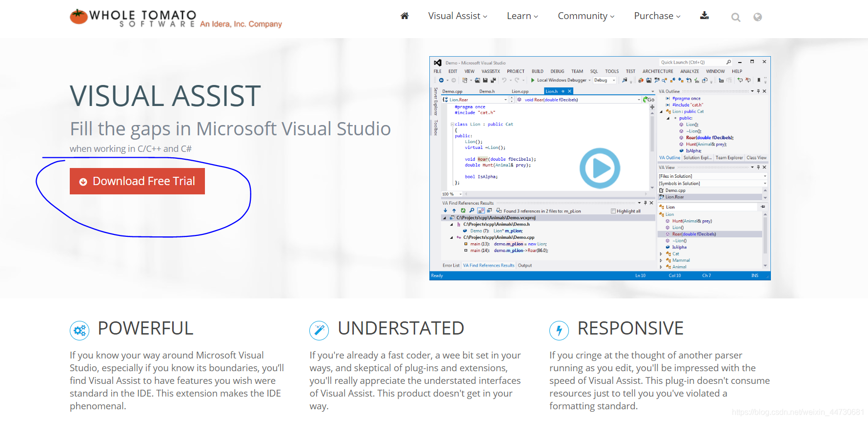Open the Server Explorer side tab

pos(435,102)
